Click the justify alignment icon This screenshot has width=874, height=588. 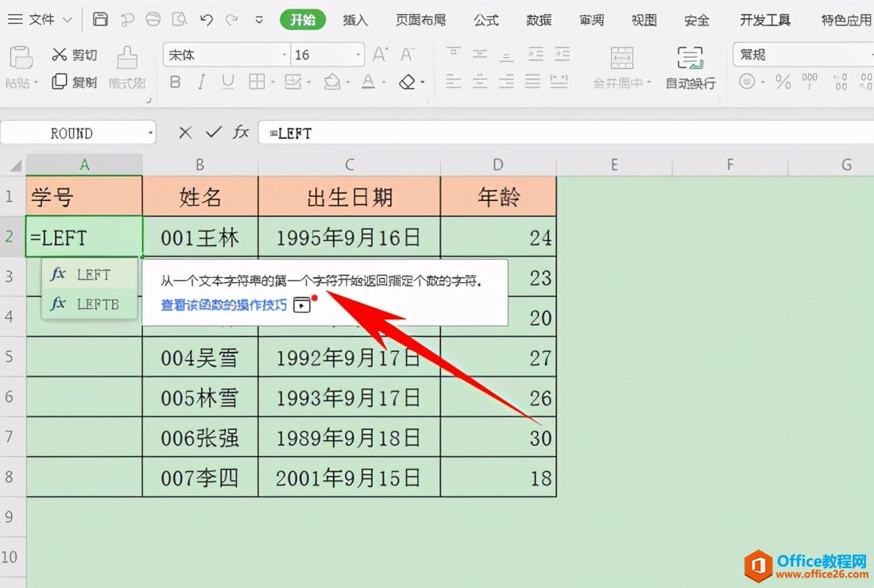pos(533,82)
